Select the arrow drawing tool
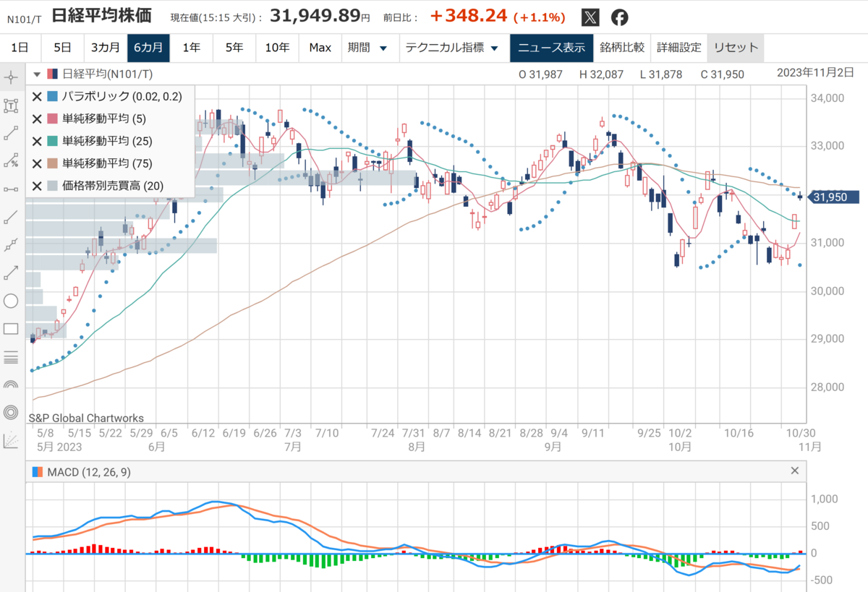Viewport: 868px width, 592px height. click(x=11, y=273)
